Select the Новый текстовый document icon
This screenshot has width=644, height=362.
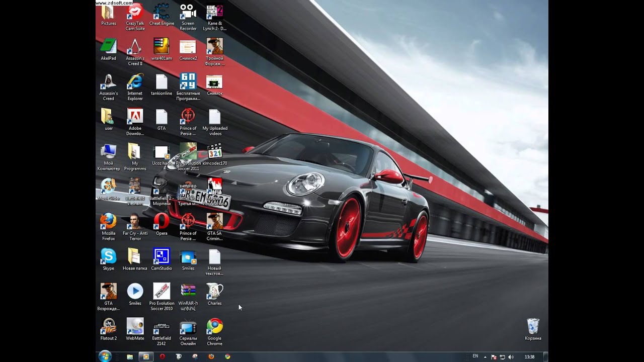[x=214, y=262]
